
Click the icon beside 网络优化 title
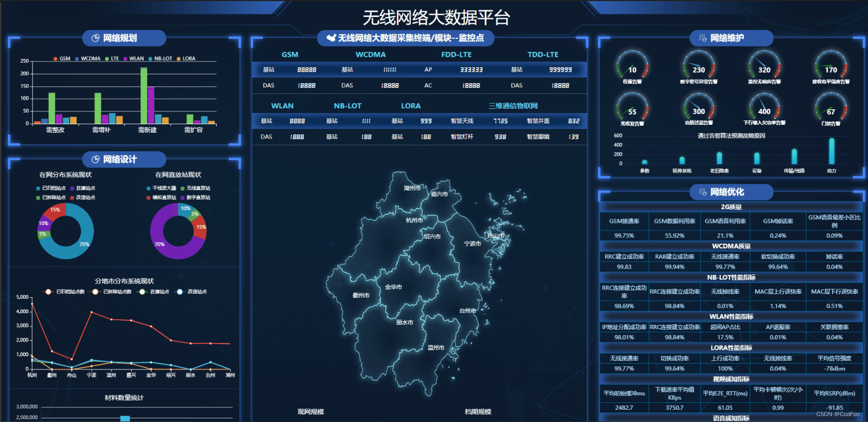(703, 192)
